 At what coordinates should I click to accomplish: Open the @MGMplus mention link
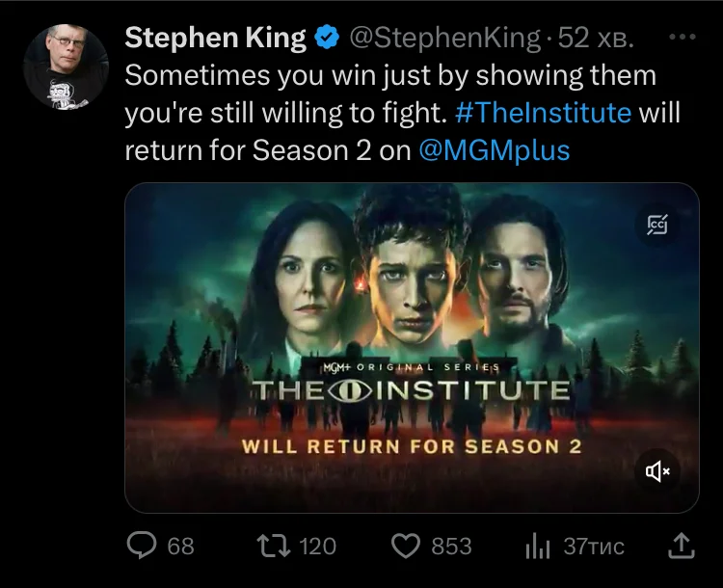tap(495, 150)
